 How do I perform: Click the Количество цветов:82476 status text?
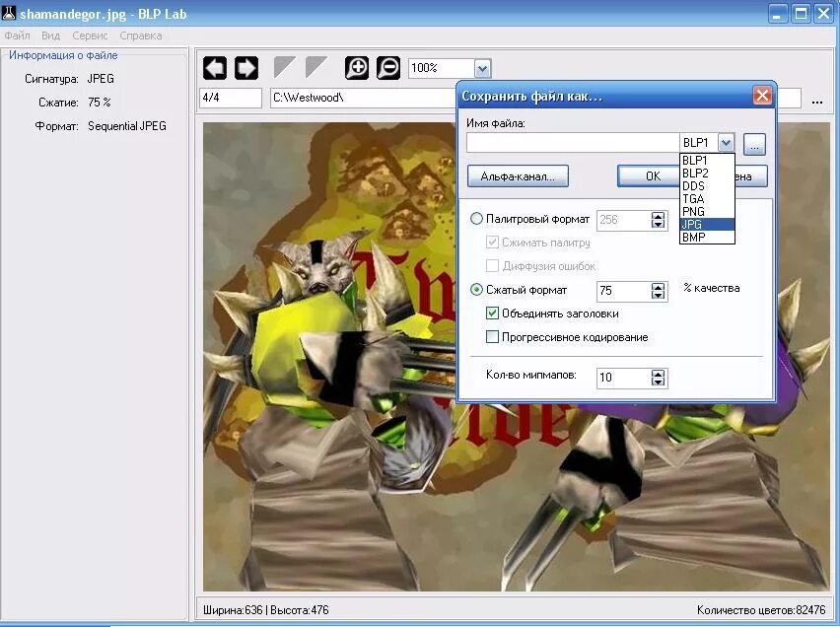click(761, 610)
